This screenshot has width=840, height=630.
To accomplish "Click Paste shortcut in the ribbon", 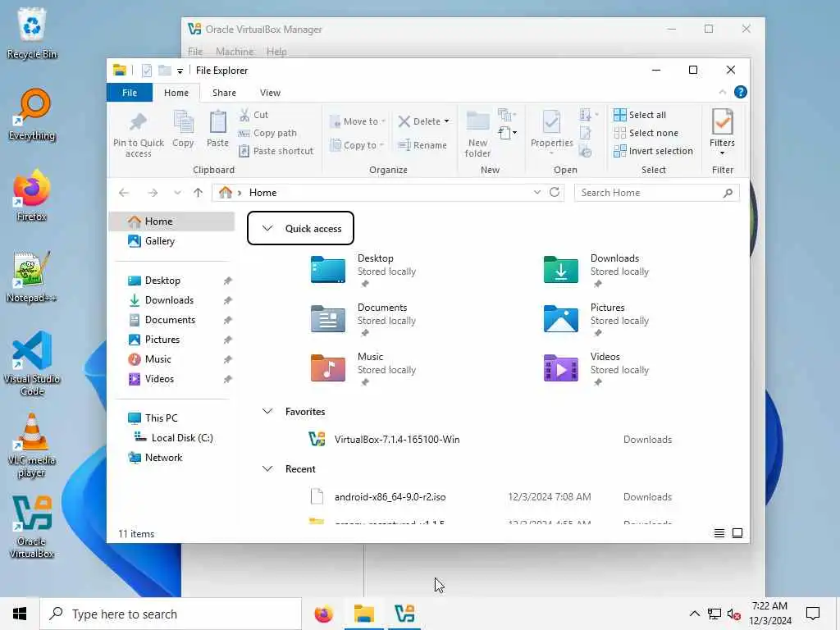I will coord(276,151).
